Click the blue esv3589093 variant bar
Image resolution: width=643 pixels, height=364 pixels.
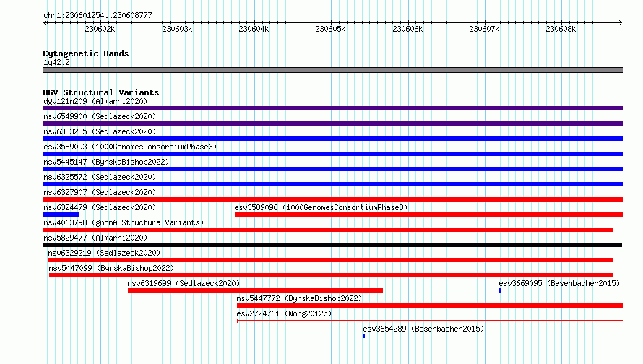[332, 154]
